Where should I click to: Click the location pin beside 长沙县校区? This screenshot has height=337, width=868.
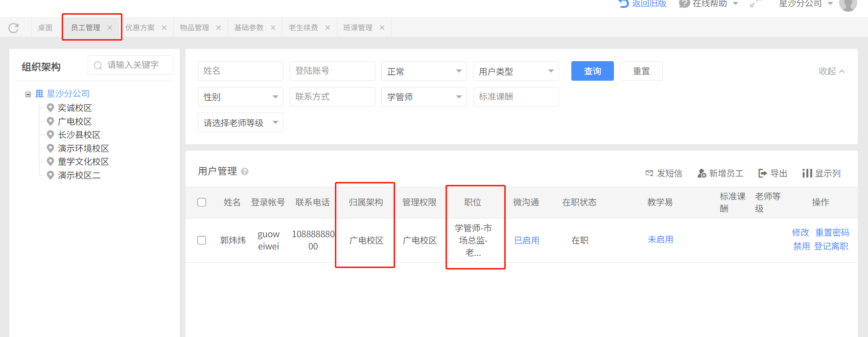coord(50,135)
